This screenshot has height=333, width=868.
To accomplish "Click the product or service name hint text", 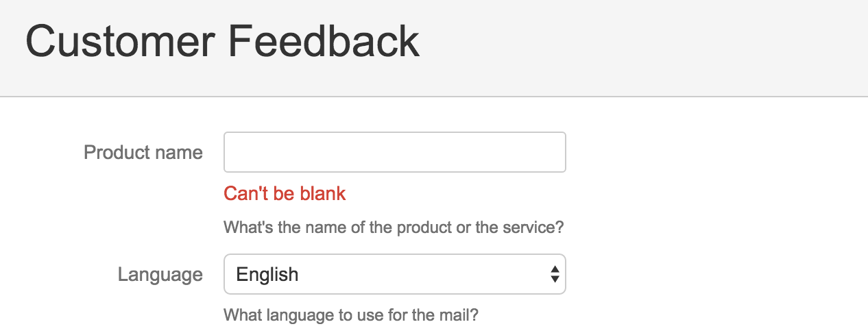I will (x=394, y=227).
